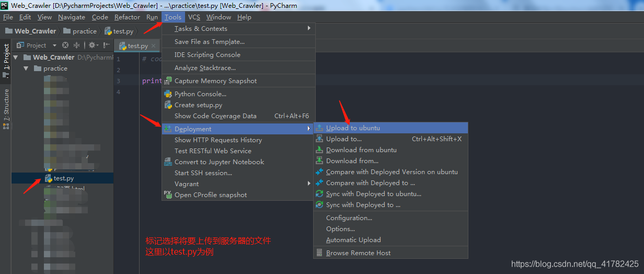
Task: Click line 3 in editor gutter
Action: pyautogui.click(x=119, y=81)
